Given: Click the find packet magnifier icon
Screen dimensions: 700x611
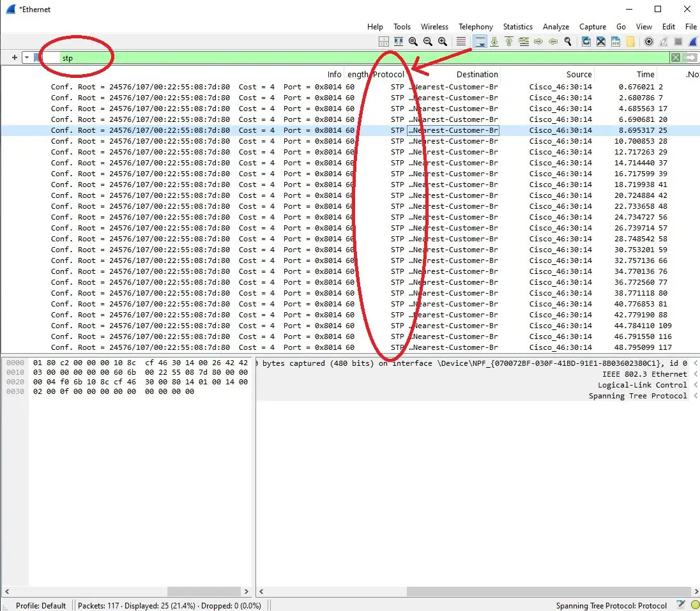Looking at the screenshot, I should click(x=567, y=41).
